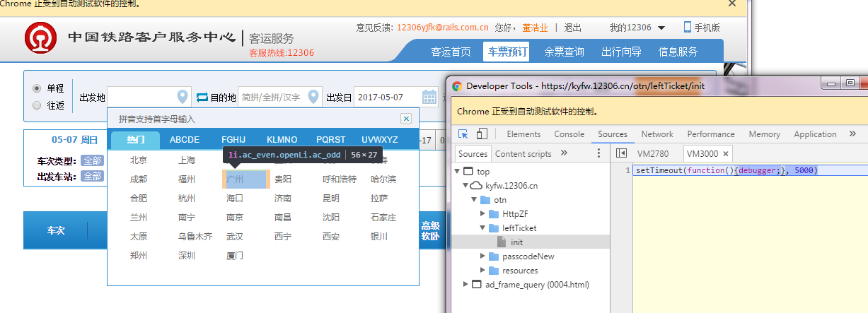Select the PQRST city tab

point(331,139)
